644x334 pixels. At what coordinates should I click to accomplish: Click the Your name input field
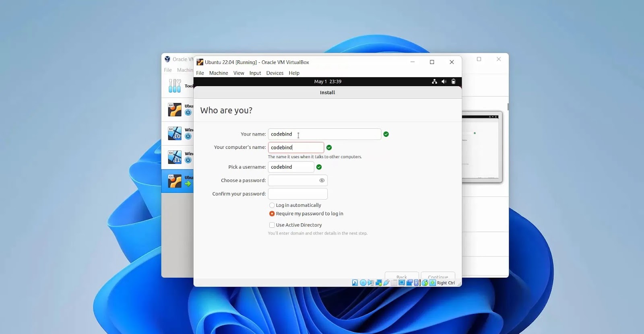click(x=324, y=134)
